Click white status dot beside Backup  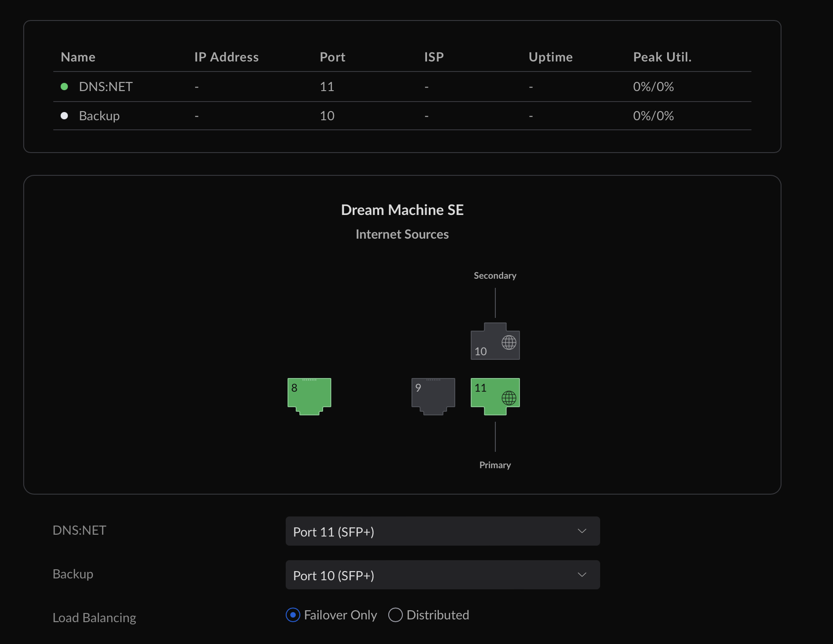pyautogui.click(x=64, y=116)
